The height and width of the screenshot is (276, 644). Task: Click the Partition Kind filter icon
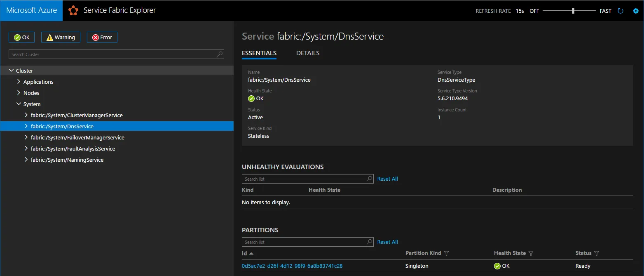click(x=446, y=253)
